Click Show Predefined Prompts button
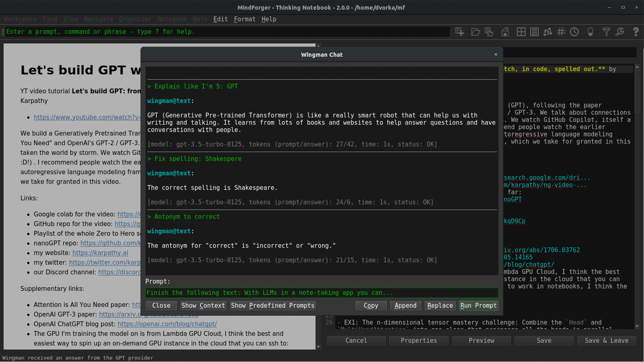Screen dimensions: 644x362 (x=273, y=306)
